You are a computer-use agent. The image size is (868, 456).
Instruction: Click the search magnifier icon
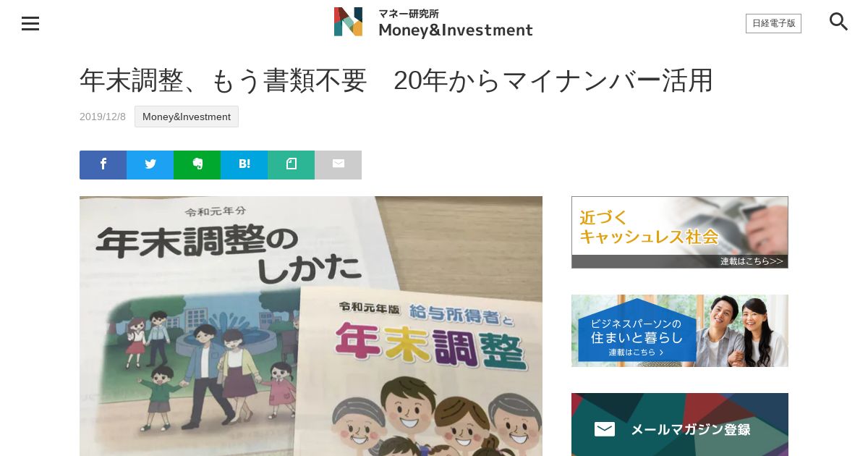pyautogui.click(x=838, y=22)
